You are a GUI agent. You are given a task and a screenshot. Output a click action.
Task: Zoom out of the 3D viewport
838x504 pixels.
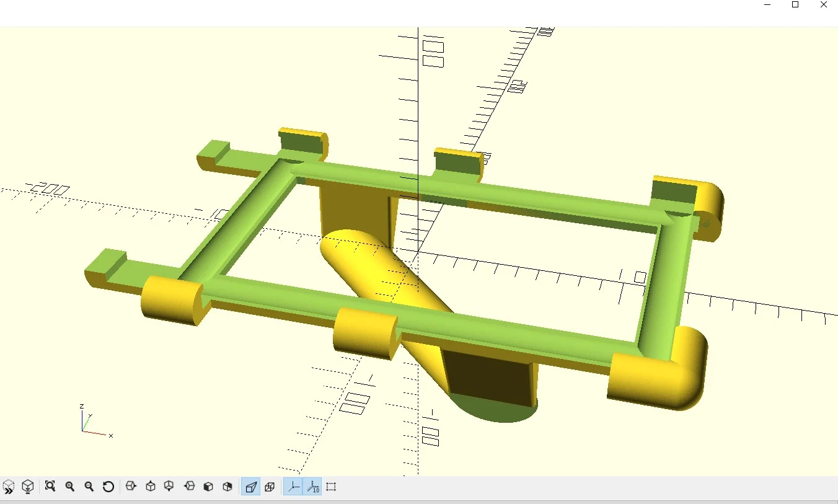89,487
